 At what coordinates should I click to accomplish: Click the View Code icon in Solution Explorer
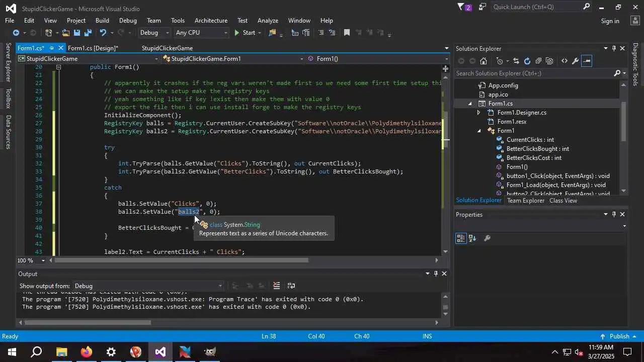pyautogui.click(x=565, y=61)
